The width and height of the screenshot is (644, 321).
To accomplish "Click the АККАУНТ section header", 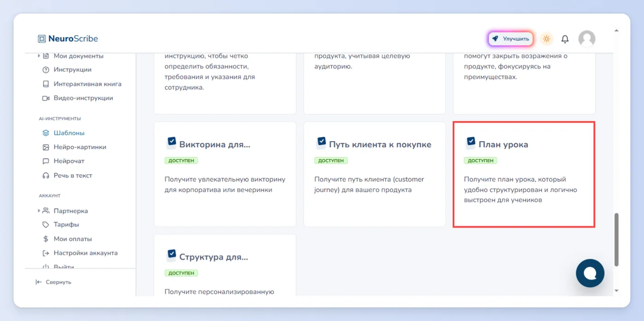I will [x=50, y=196].
